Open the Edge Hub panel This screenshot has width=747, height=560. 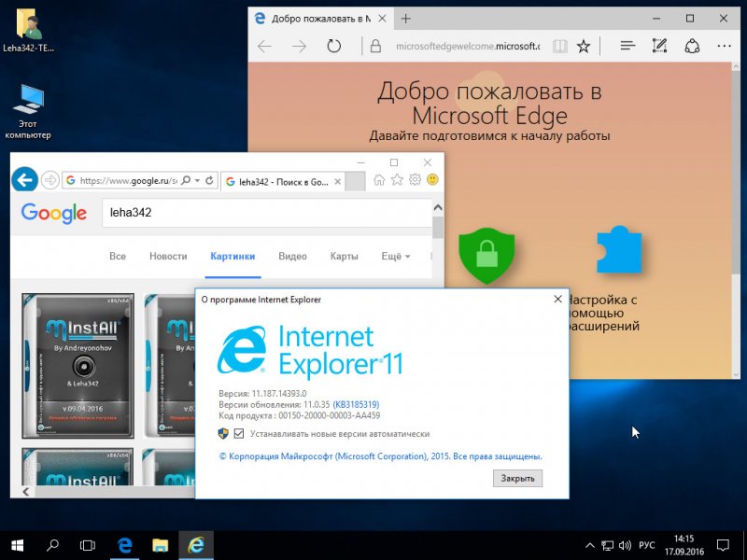pyautogui.click(x=627, y=46)
